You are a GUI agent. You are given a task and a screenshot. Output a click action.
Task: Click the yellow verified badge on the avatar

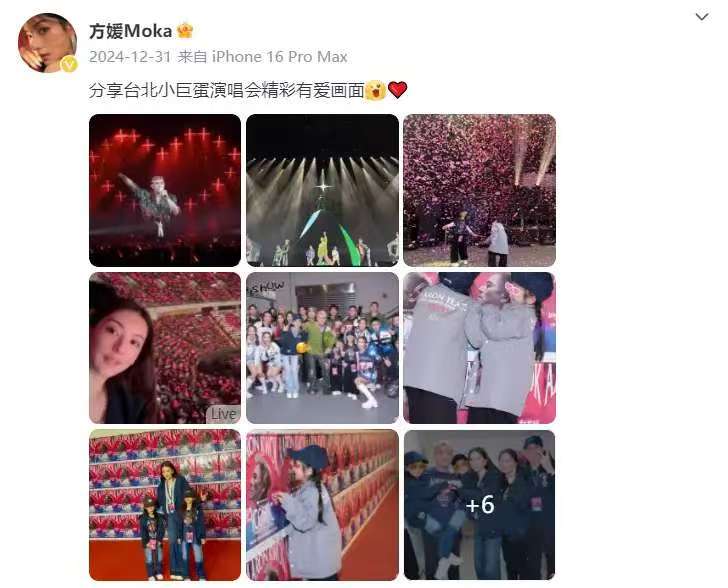pos(70,64)
